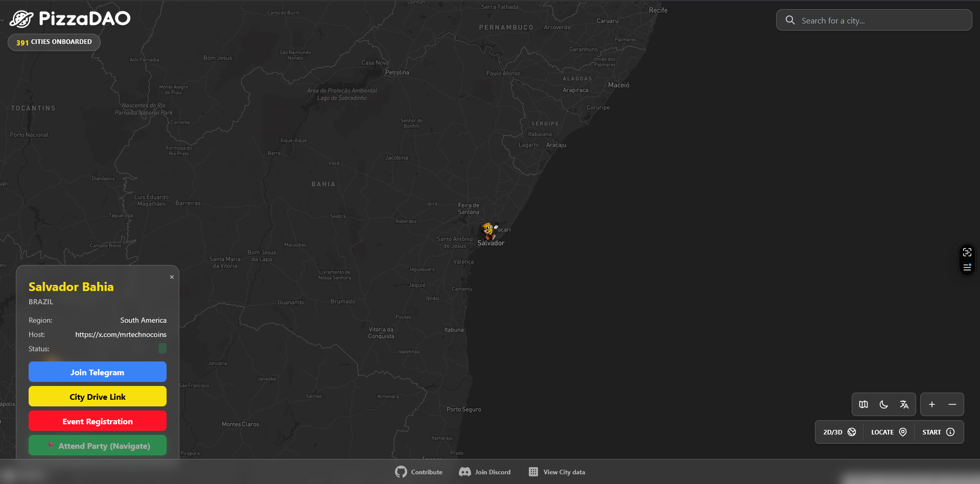Click the Salvador pizza character marker
980x484 pixels.
point(489,231)
